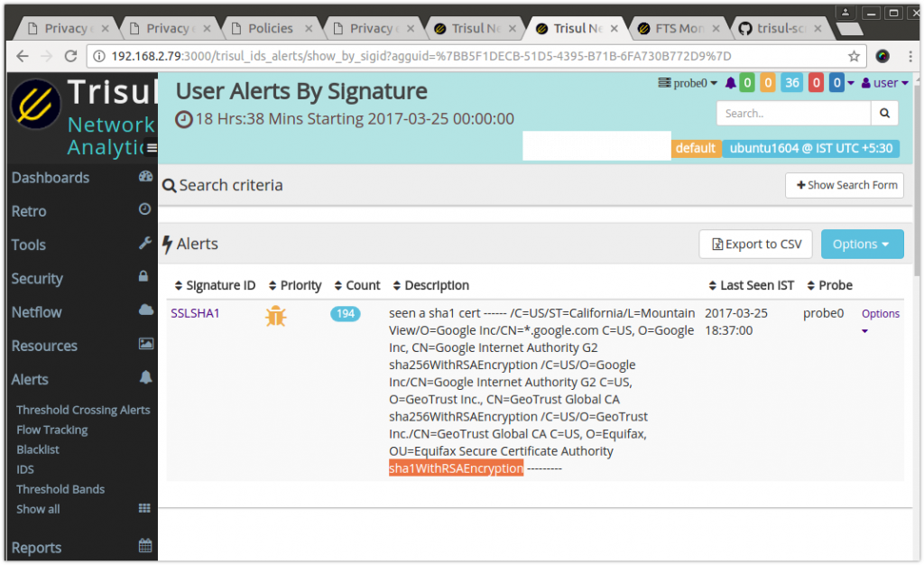924x565 pixels.
Task: Open the Reports sidebar menu
Action: [x=81, y=547]
